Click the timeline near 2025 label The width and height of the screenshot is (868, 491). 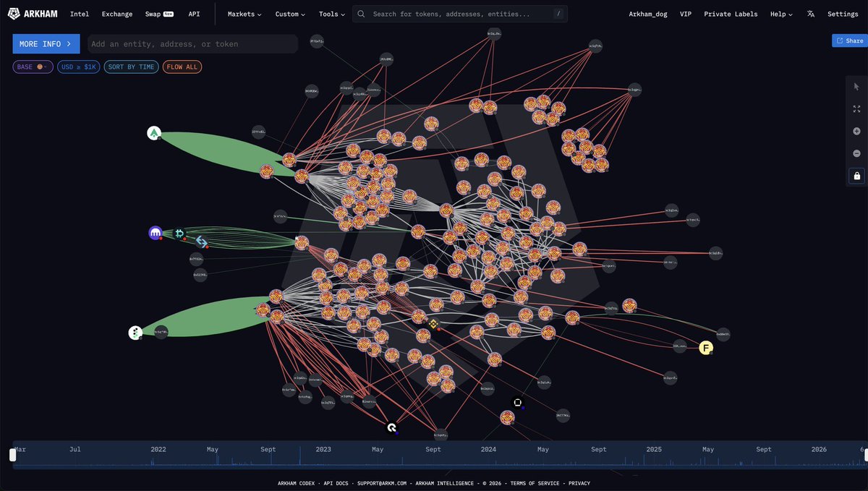point(654,449)
